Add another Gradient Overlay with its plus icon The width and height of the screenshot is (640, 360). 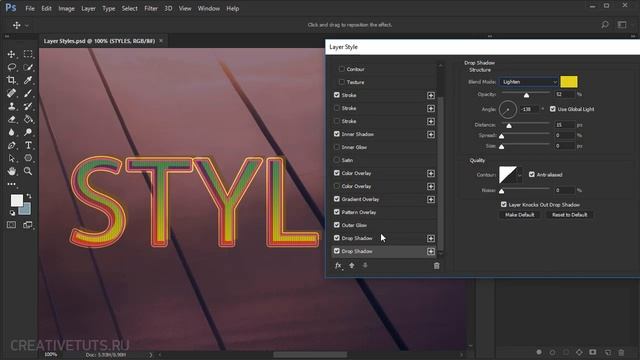[x=431, y=199]
